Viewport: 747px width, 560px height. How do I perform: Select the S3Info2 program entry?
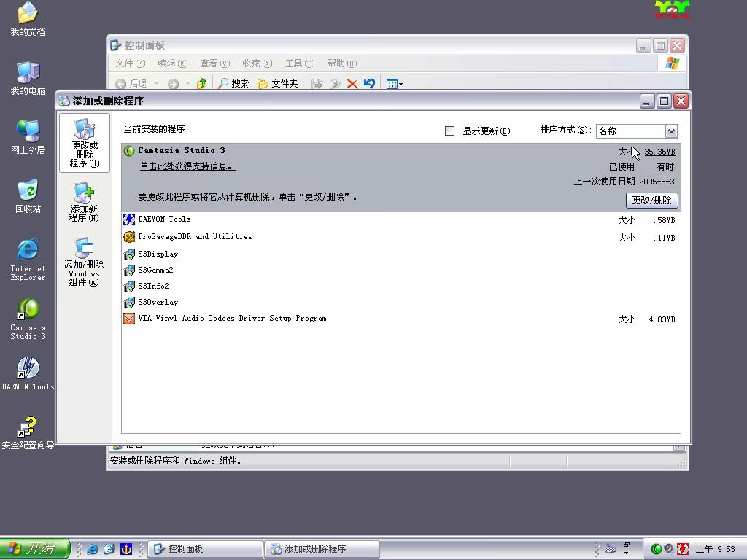(x=401, y=286)
